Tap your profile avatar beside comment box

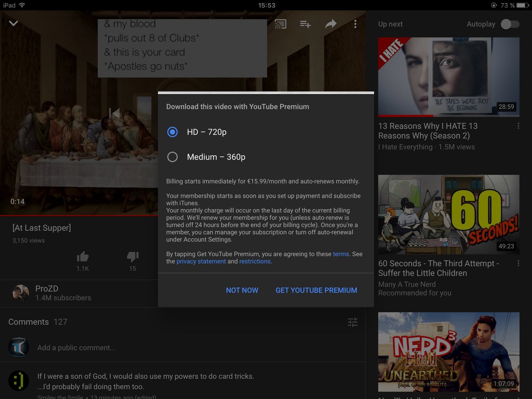(x=19, y=348)
